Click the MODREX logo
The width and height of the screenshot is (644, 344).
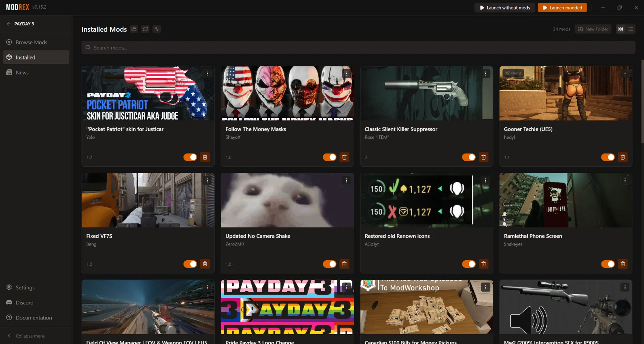point(18,7)
